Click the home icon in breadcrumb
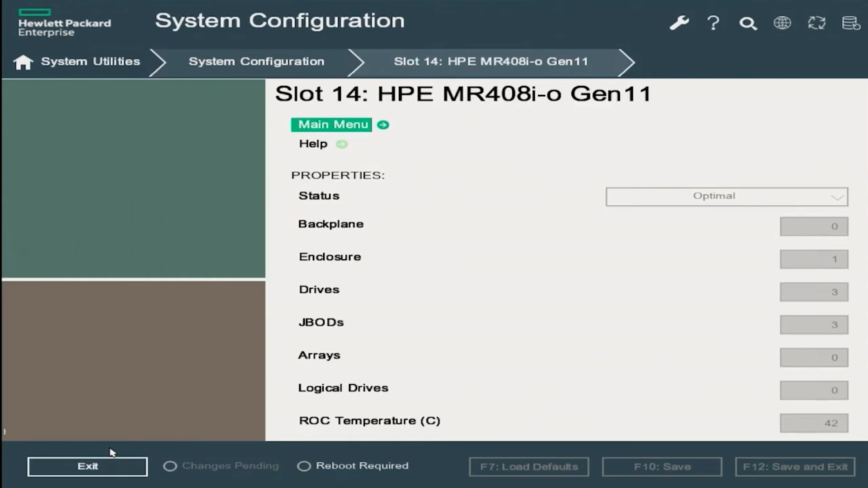The height and width of the screenshot is (488, 868). click(x=23, y=62)
